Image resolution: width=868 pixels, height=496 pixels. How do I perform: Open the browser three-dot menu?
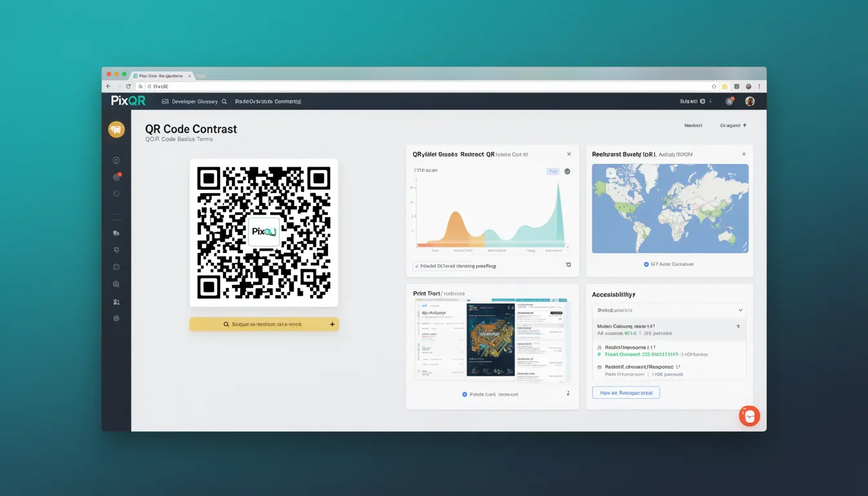click(x=759, y=86)
